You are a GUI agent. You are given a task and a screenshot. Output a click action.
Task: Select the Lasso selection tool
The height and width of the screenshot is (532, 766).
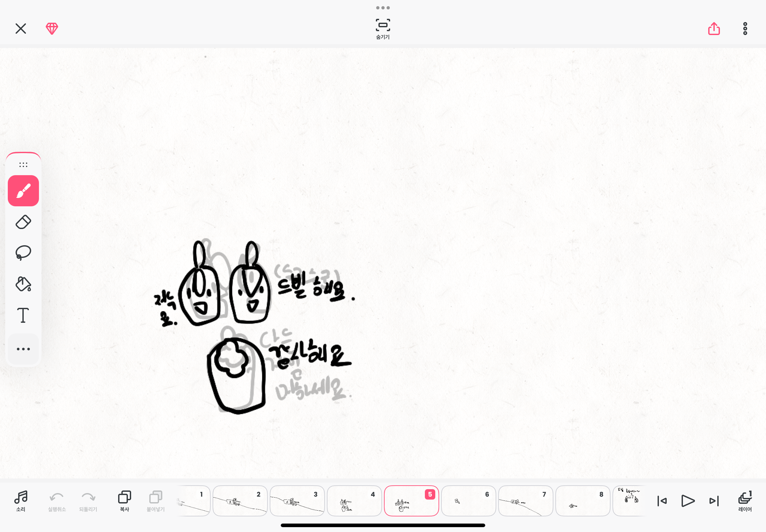click(23, 253)
